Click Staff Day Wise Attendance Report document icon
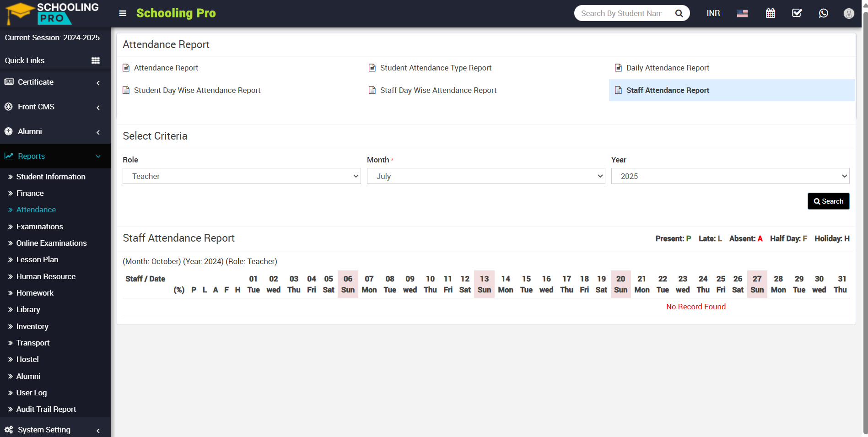The image size is (868, 437). (372, 90)
